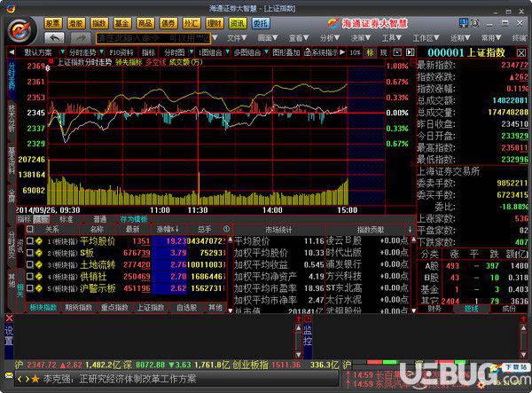
Task: Check the box for 供销社 row
Action: pos(30,277)
